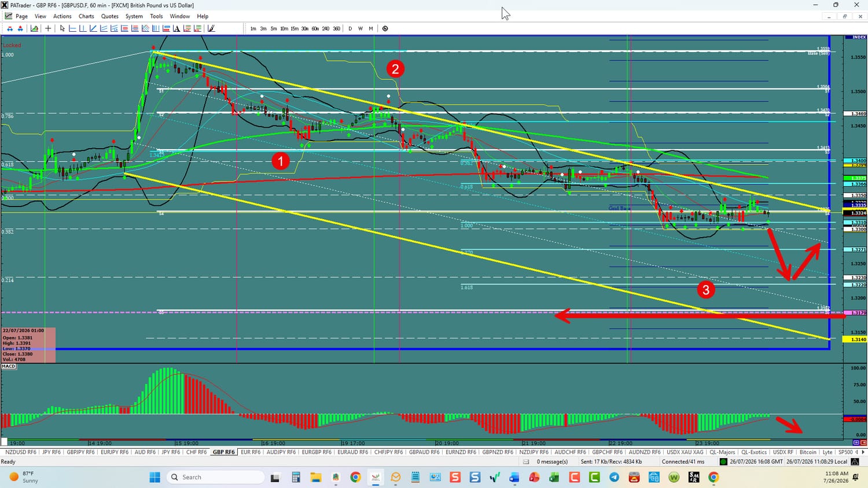This screenshot has height=488, width=868.
Task: Open the PATrader application menu icon
Action: point(5,5)
